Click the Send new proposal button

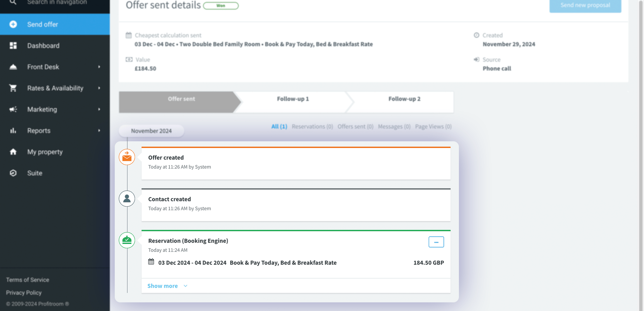[x=585, y=5]
